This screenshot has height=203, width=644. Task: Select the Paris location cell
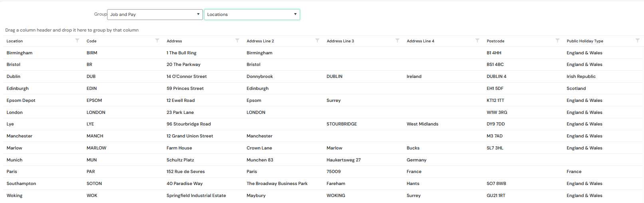click(x=12, y=171)
